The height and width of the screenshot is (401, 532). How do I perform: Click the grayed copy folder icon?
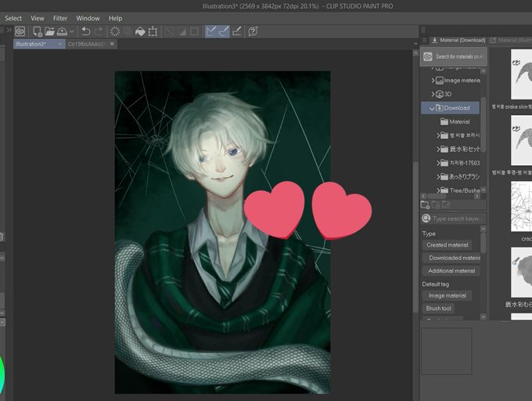pos(436,204)
